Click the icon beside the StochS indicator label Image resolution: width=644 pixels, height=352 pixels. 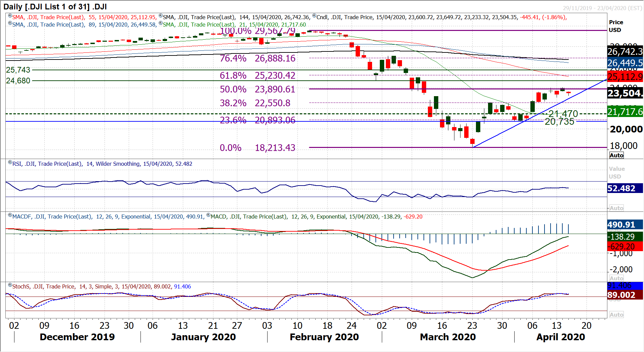pyautogui.click(x=10, y=285)
